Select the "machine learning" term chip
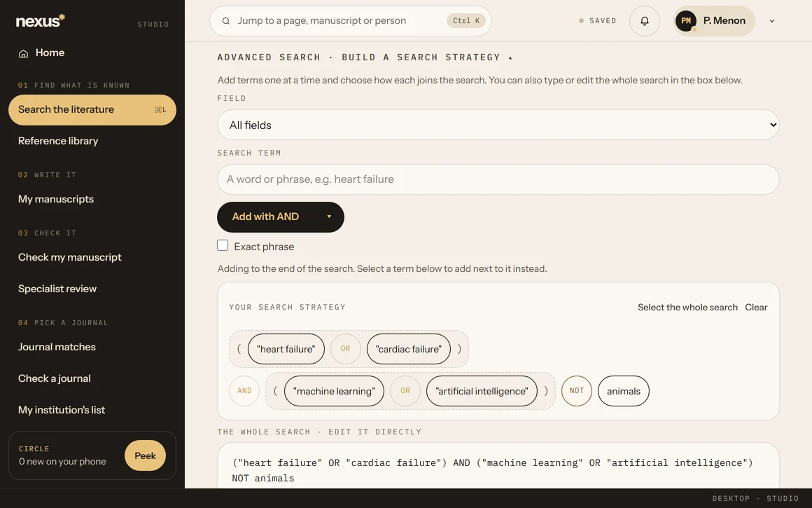This screenshot has width=812, height=508. point(334,391)
